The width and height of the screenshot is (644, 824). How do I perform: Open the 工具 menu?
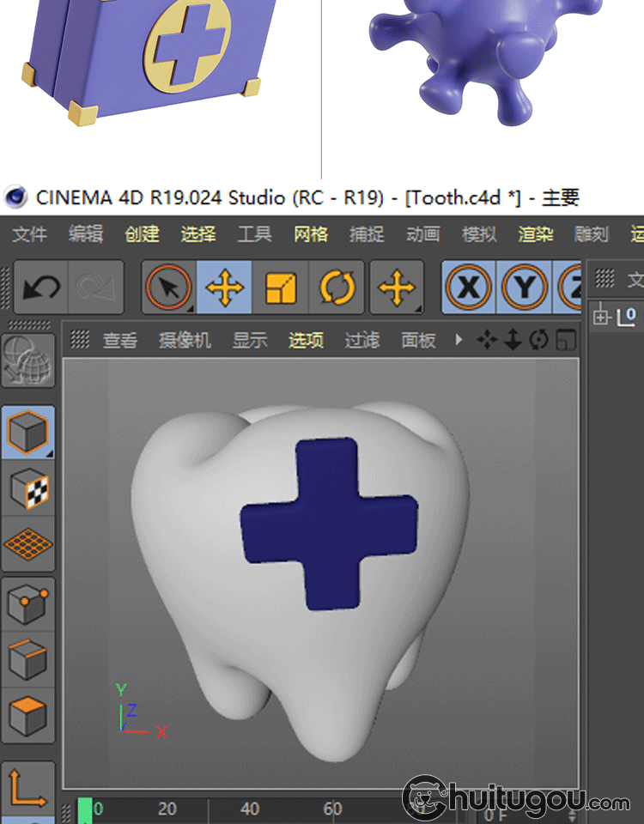[254, 233]
